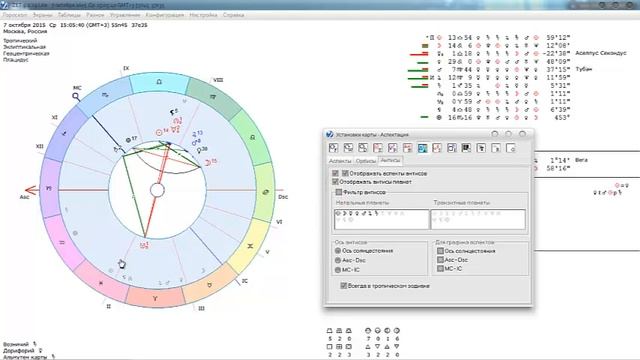Click the eleventh icon in the chart settings toolbar

pyautogui.click(x=481, y=148)
